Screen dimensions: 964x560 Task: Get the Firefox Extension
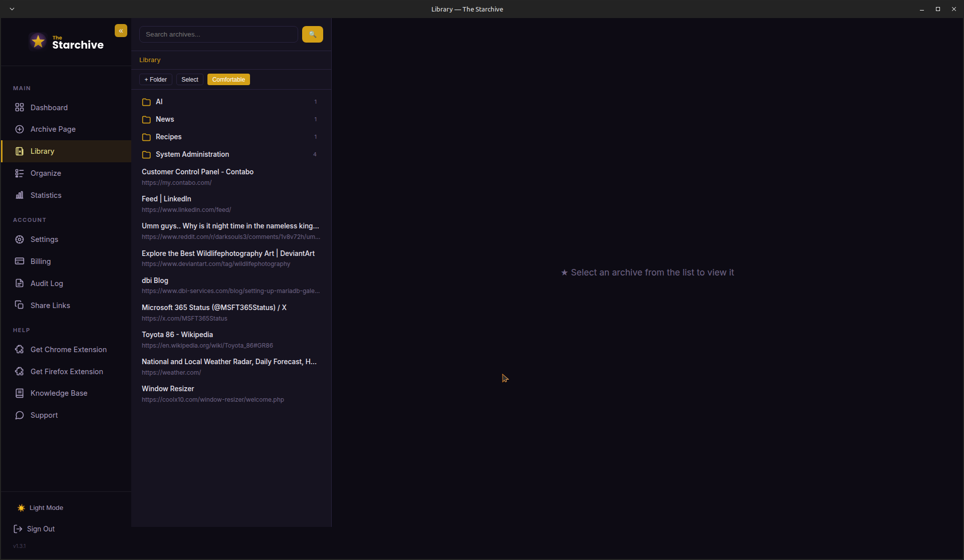(66, 372)
